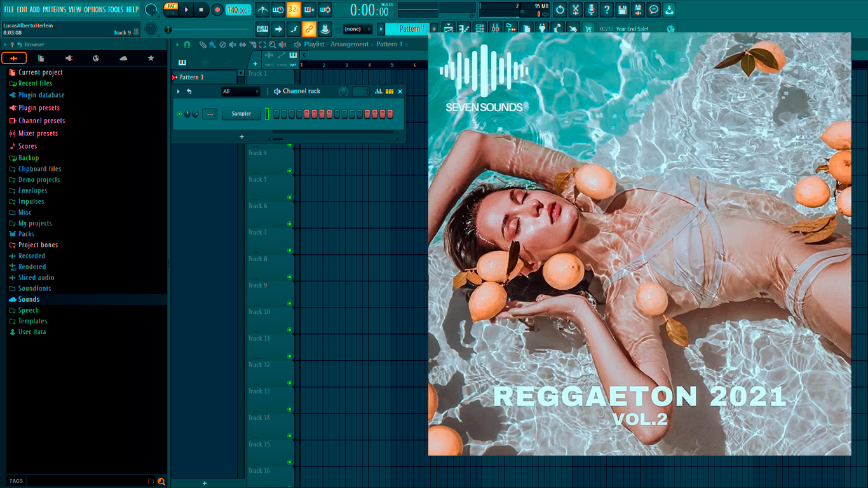The width and height of the screenshot is (868, 488).
Task: Click the render as audio icon
Action: (638, 10)
